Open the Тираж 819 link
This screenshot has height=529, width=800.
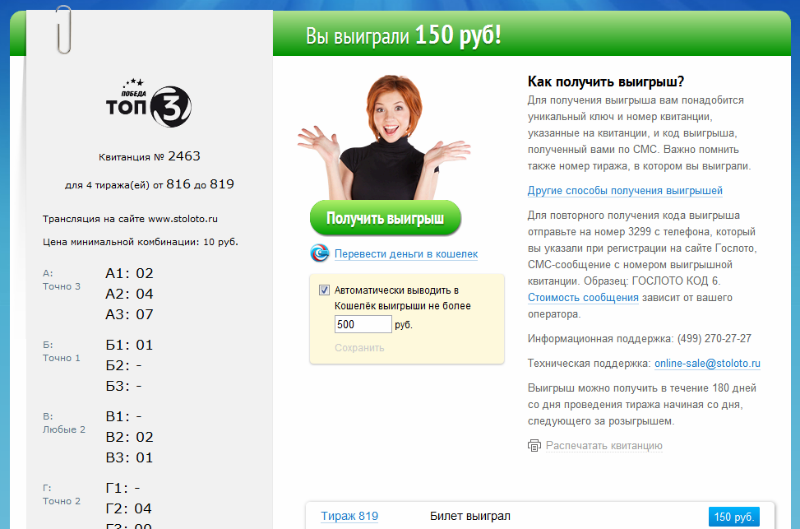349,516
